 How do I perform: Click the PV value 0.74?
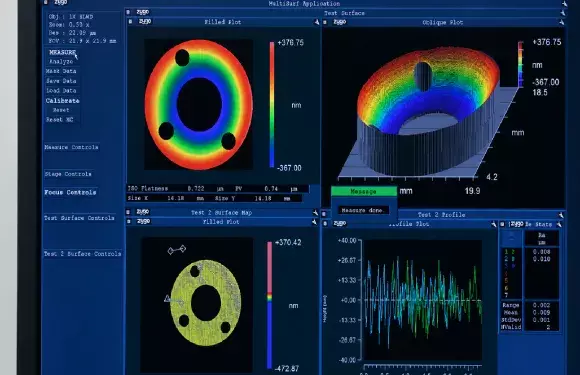[271, 189]
